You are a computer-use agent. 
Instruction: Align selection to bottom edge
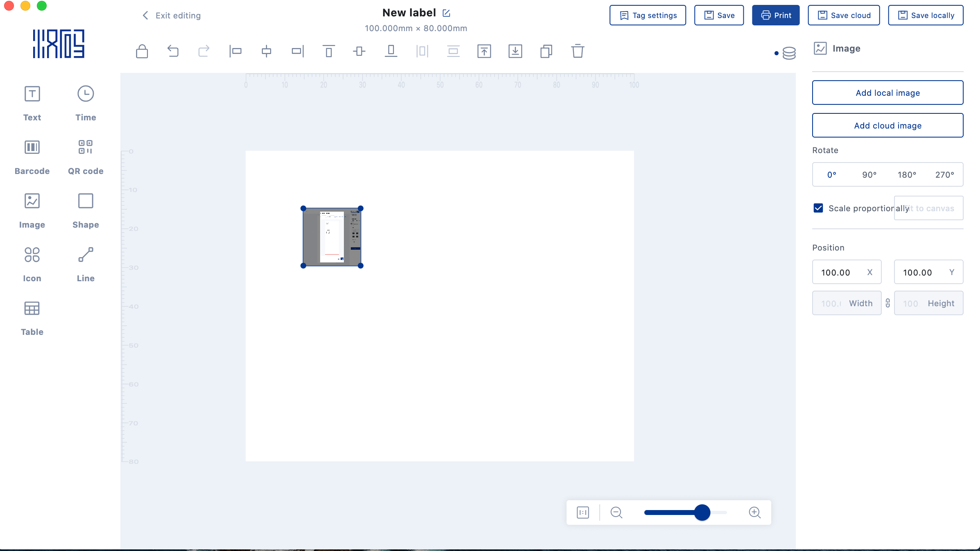pos(391,51)
